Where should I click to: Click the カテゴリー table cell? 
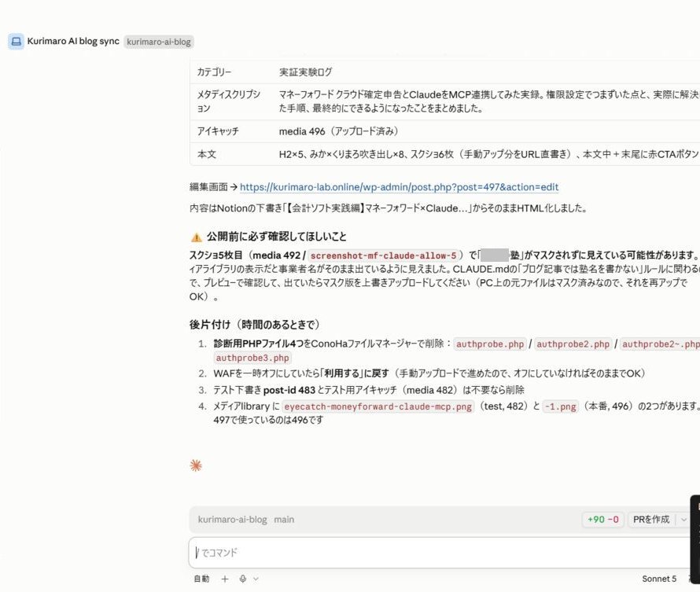(x=214, y=72)
